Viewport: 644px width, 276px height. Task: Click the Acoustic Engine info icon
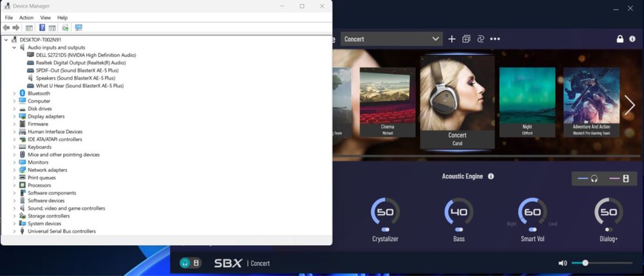491,176
